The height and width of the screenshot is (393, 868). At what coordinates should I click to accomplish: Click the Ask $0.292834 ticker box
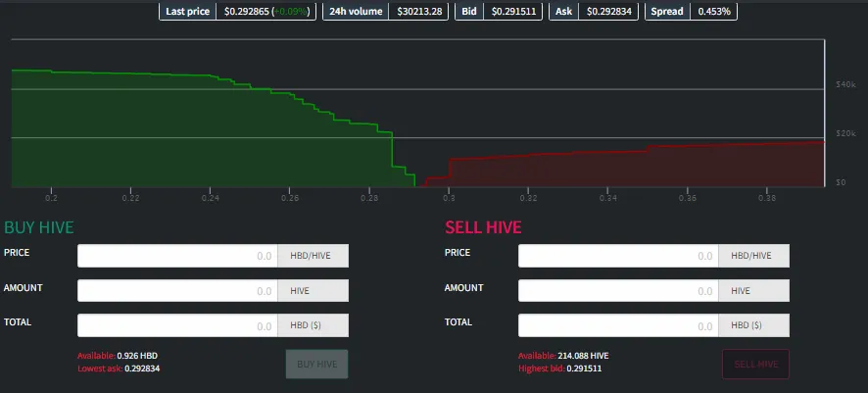click(594, 11)
